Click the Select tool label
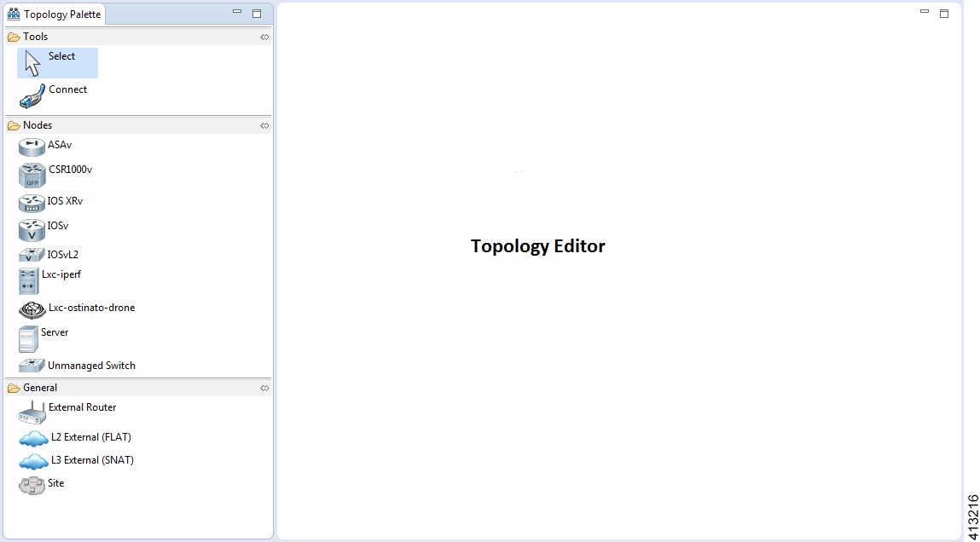 pos(62,56)
